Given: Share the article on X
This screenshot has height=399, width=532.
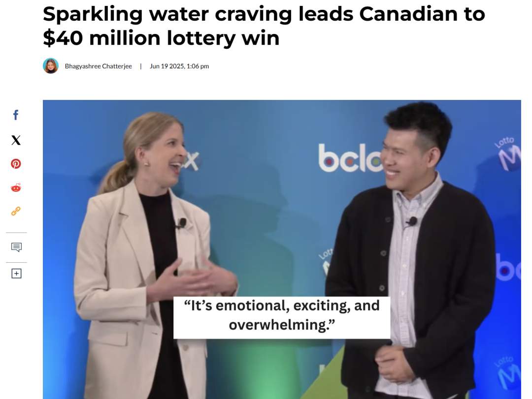Looking at the screenshot, I should pyautogui.click(x=16, y=140).
